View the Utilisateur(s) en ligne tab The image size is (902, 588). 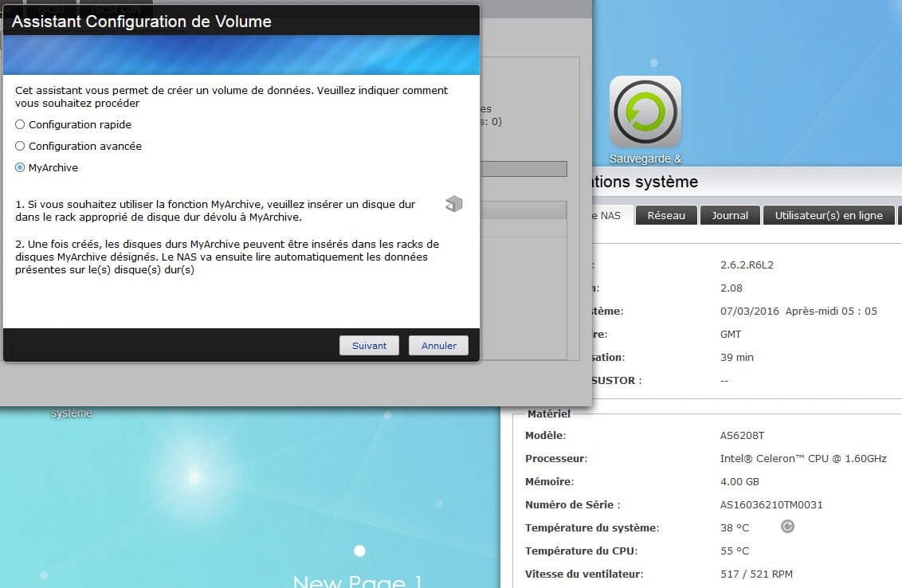[x=829, y=215]
